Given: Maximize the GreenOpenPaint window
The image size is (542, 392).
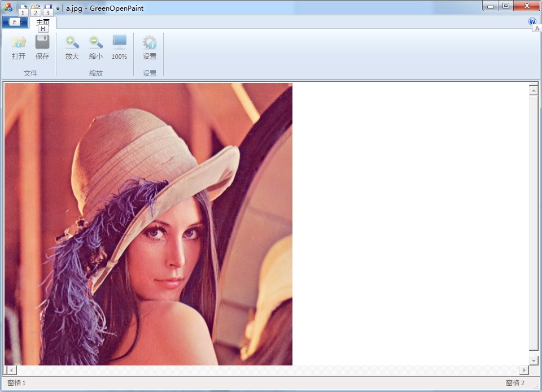Looking at the screenshot, I should 506,6.
